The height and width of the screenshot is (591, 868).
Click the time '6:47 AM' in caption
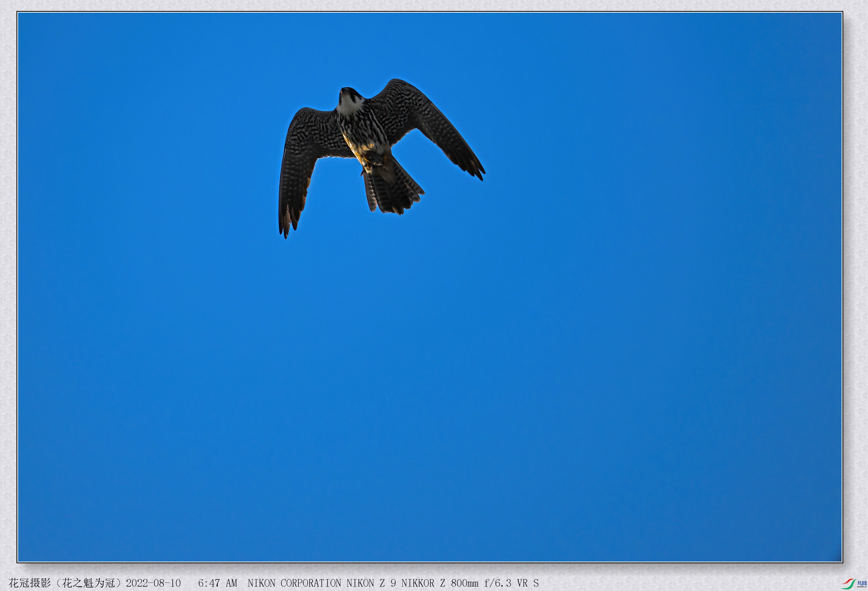(217, 583)
